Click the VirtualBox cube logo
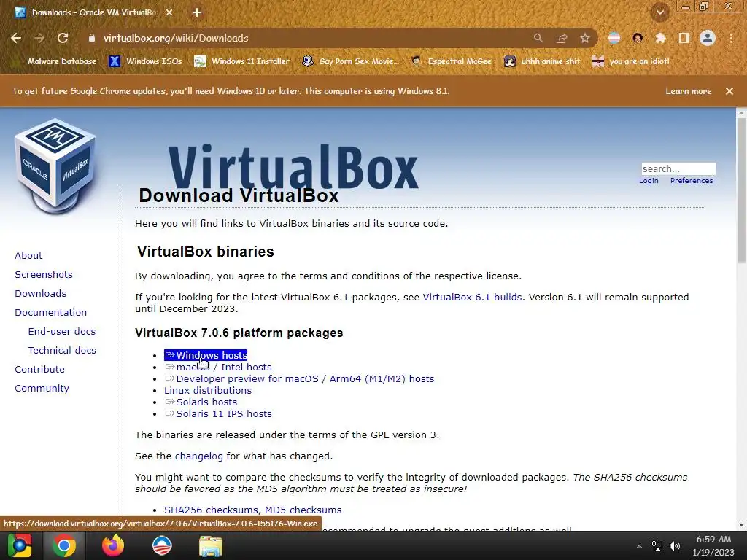Image resolution: width=747 pixels, height=560 pixels. [55, 166]
